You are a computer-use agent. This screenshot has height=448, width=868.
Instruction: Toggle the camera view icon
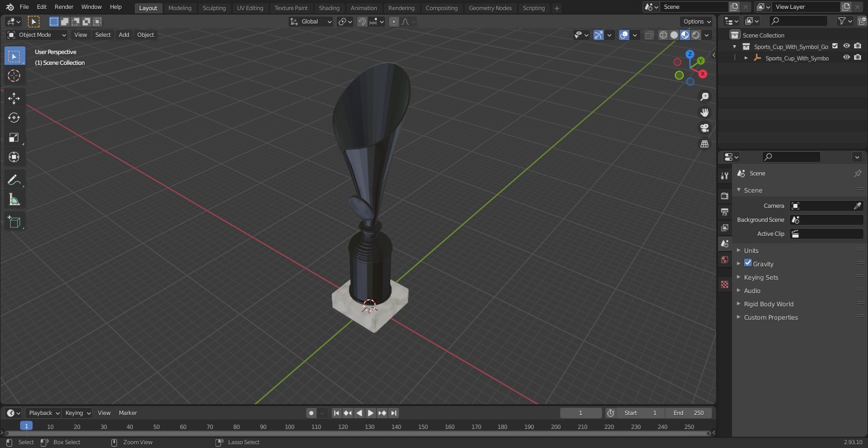pyautogui.click(x=705, y=128)
